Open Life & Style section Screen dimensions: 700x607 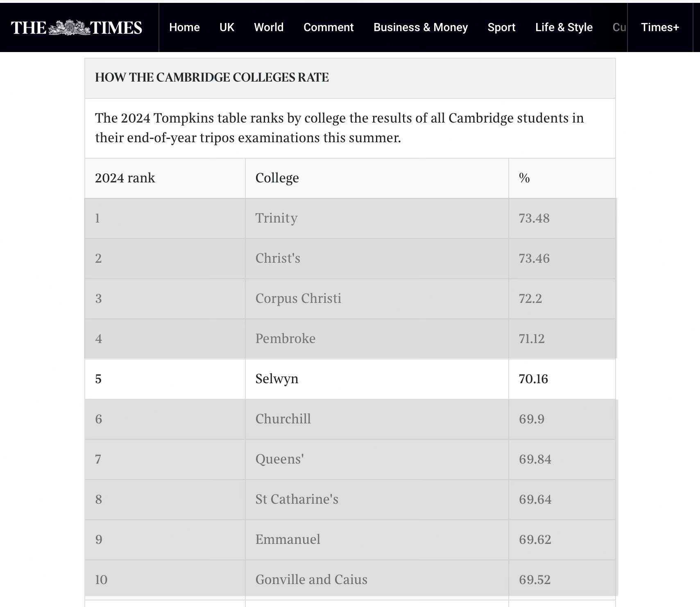click(x=564, y=27)
